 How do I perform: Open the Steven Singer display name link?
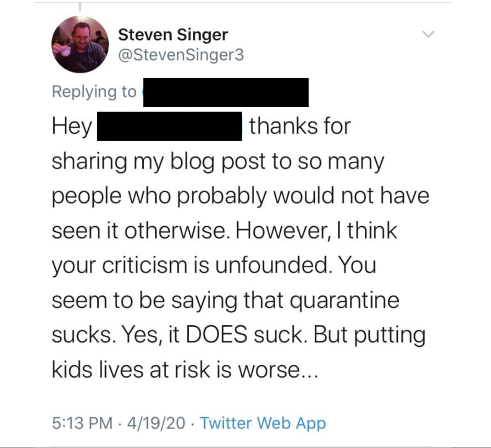coord(173,35)
